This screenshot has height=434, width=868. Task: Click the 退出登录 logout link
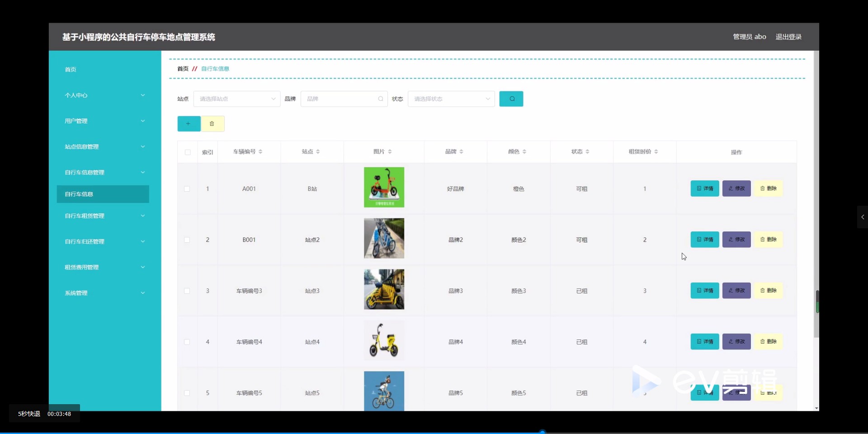pos(788,37)
